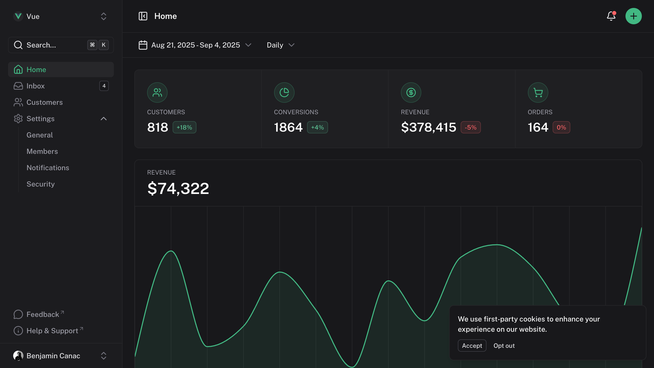Go to Customers in the sidebar
Image resolution: width=654 pixels, height=368 pixels.
(x=61, y=102)
